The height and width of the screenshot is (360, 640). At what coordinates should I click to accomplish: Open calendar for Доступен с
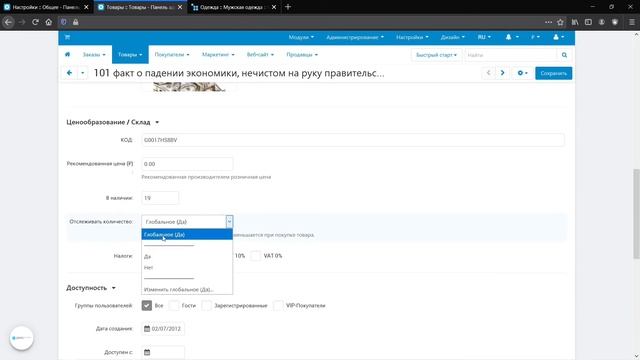(147, 352)
